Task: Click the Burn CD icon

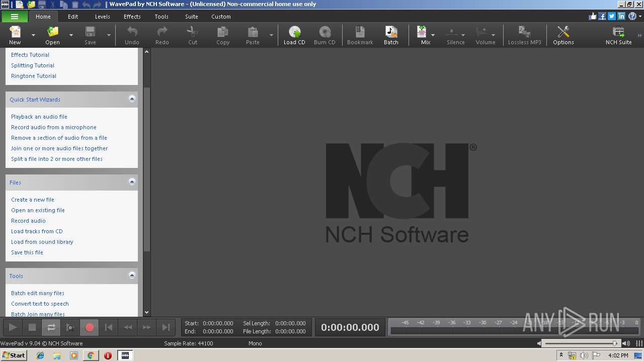Action: coord(325,35)
